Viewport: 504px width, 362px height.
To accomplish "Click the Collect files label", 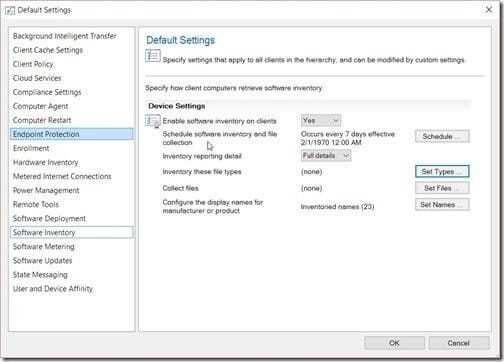I will (180, 188).
